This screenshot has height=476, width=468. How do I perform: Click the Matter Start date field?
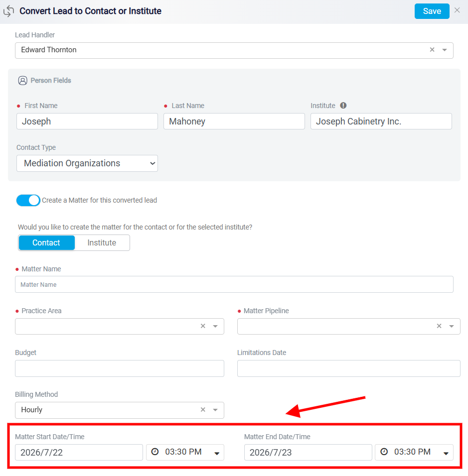pos(79,452)
